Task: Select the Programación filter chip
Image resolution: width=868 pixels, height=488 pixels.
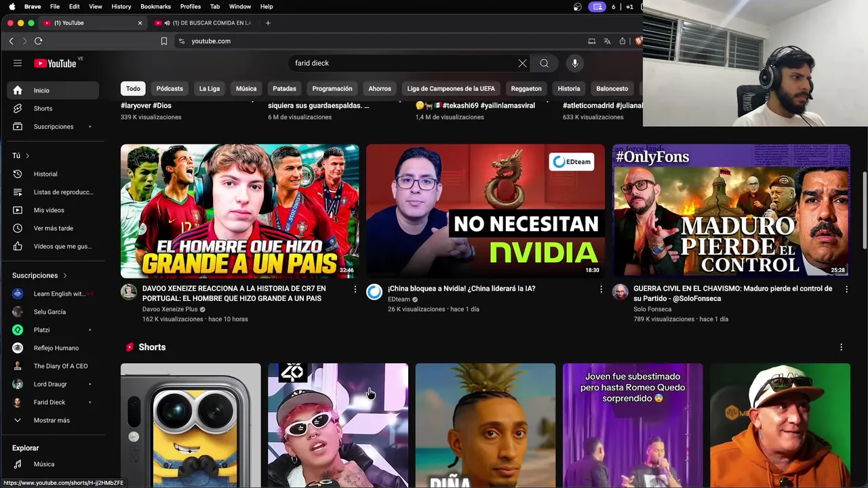Action: click(332, 89)
